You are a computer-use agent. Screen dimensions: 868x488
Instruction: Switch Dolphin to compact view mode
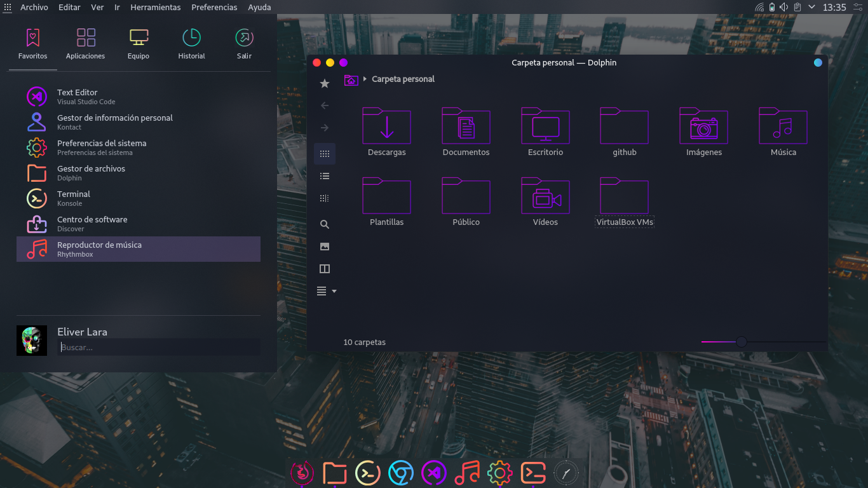point(325,176)
